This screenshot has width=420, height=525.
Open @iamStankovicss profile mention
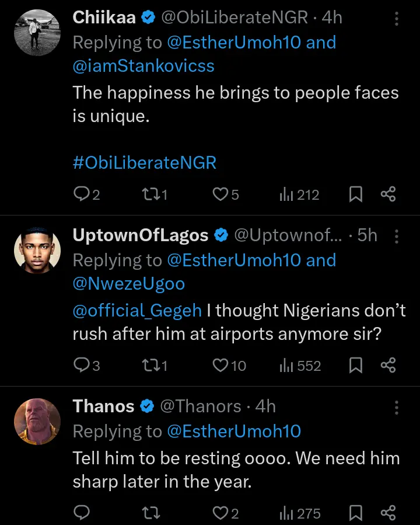(143, 66)
